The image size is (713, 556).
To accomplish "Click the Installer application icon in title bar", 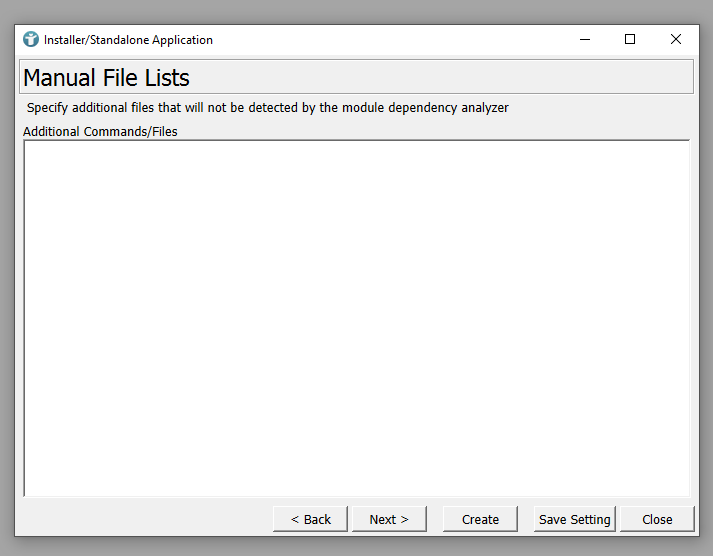I will pos(31,40).
